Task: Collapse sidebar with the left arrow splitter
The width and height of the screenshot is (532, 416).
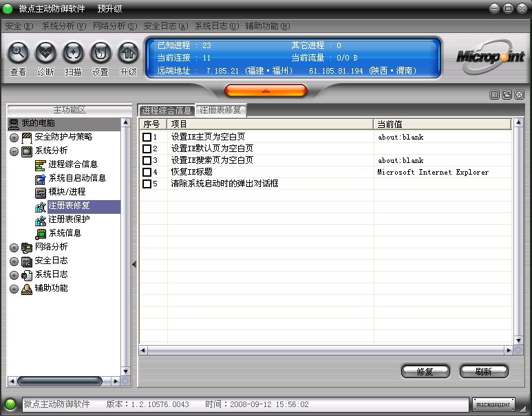Action: [134, 264]
